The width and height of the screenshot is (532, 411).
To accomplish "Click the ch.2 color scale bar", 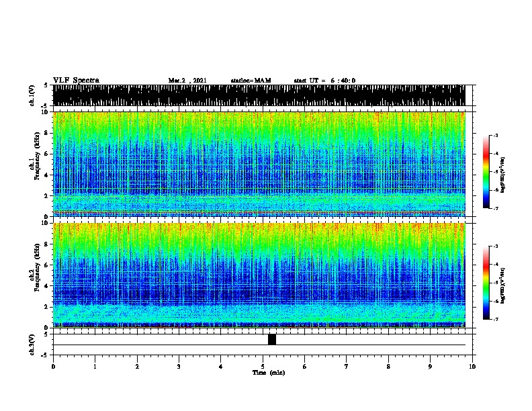I will [x=486, y=283].
